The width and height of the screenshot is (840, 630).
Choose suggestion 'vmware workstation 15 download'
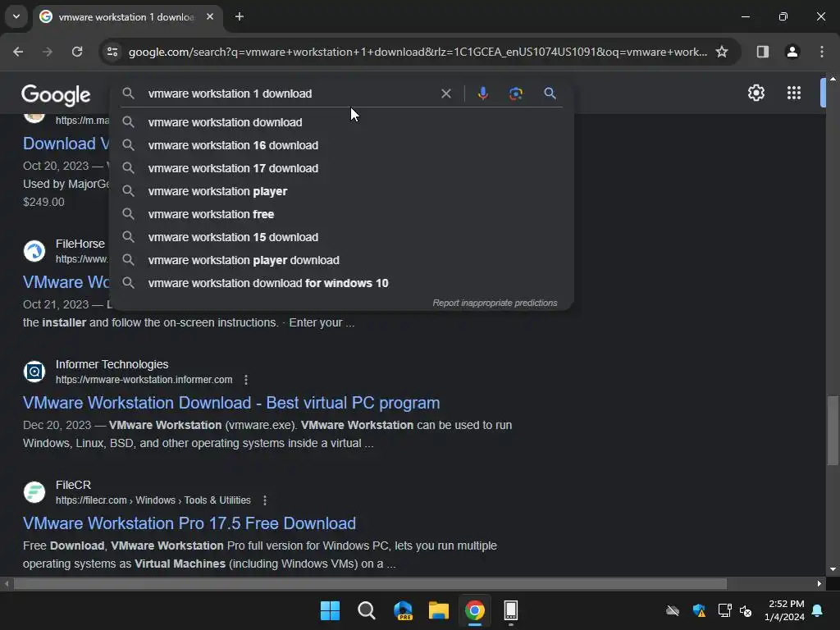tap(342, 237)
